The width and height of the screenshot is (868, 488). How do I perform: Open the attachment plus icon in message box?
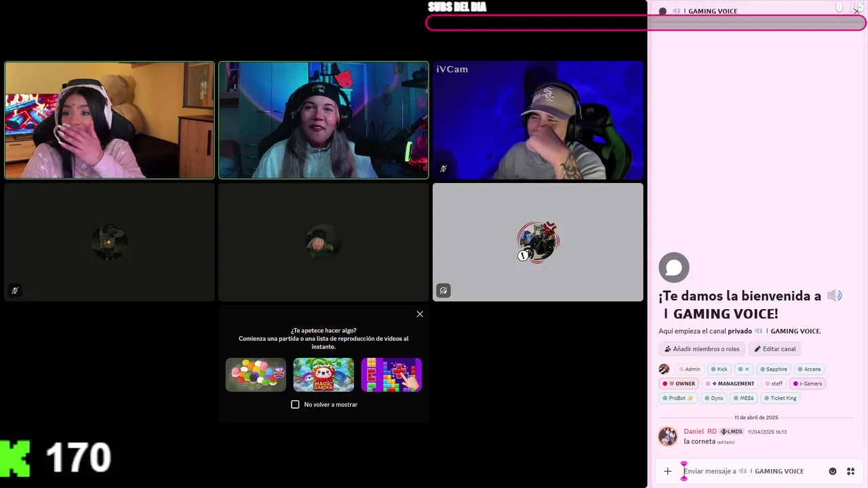(667, 471)
